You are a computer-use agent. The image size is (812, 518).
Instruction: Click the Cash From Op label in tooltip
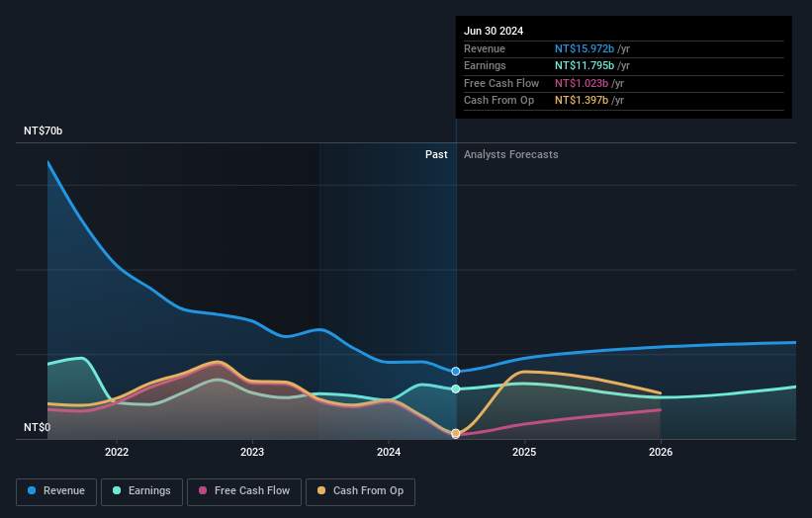pos(499,101)
